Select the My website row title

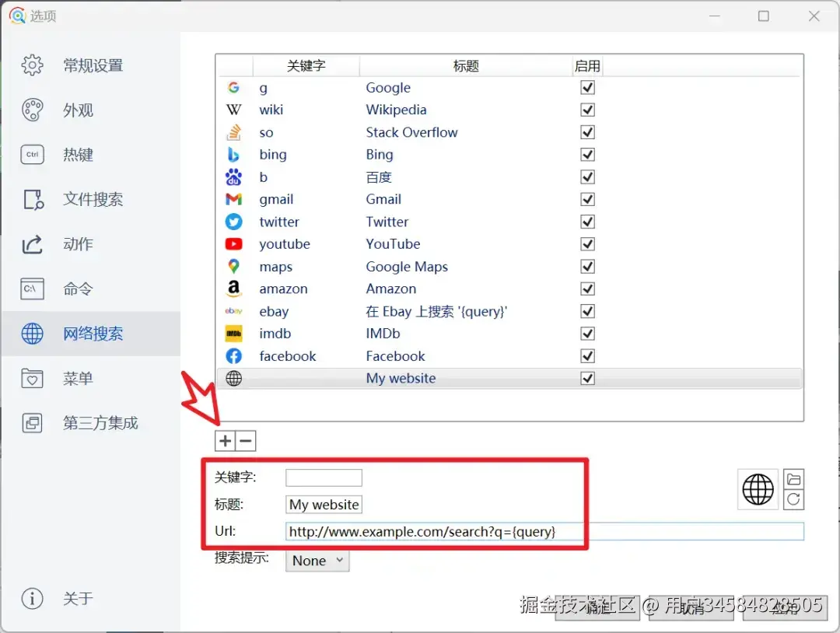click(x=401, y=379)
